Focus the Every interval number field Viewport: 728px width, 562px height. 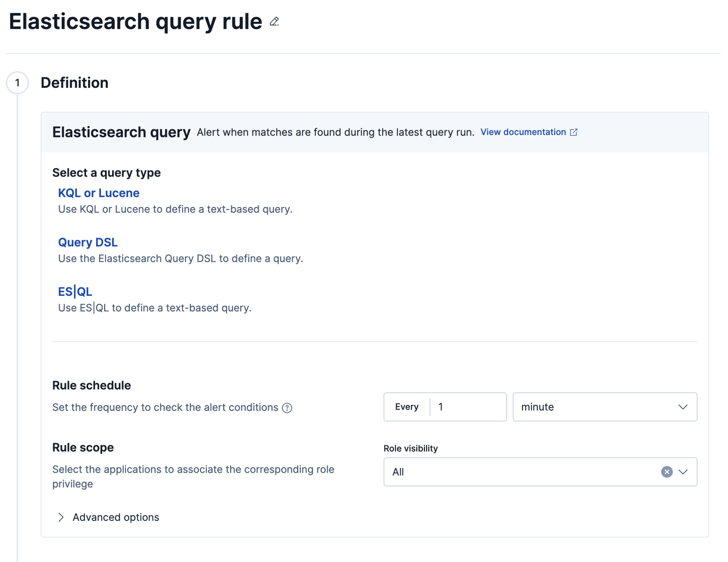point(468,407)
